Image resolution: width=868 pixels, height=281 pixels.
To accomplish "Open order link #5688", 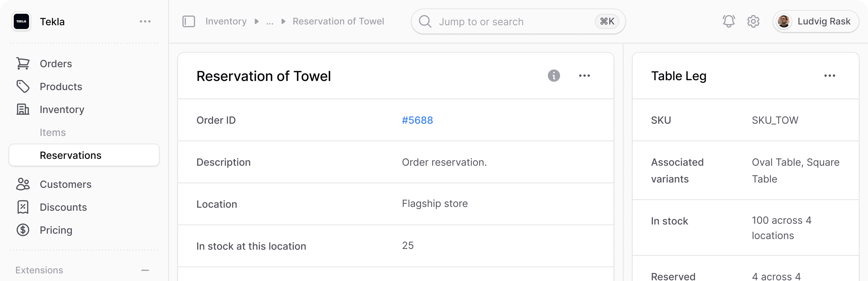I will (417, 120).
